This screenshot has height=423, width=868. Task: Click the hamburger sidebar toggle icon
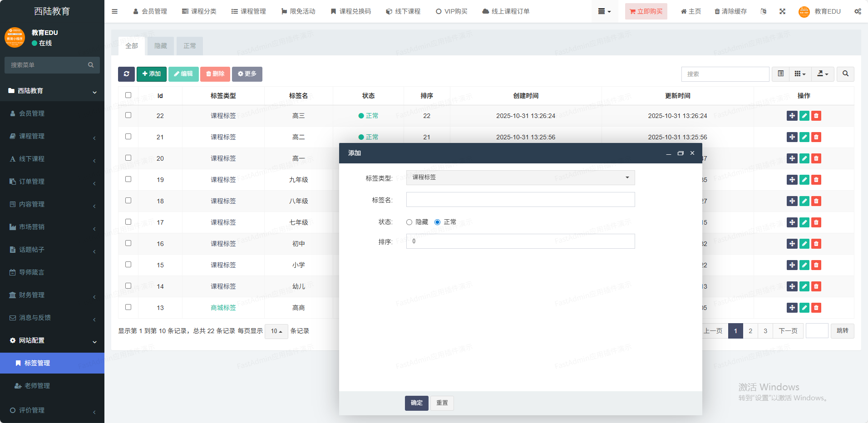coord(115,11)
